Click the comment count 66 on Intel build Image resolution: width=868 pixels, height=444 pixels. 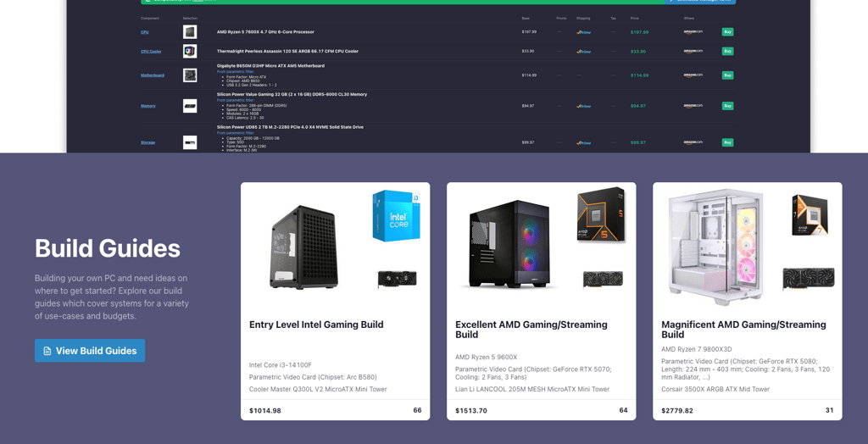pyautogui.click(x=417, y=410)
